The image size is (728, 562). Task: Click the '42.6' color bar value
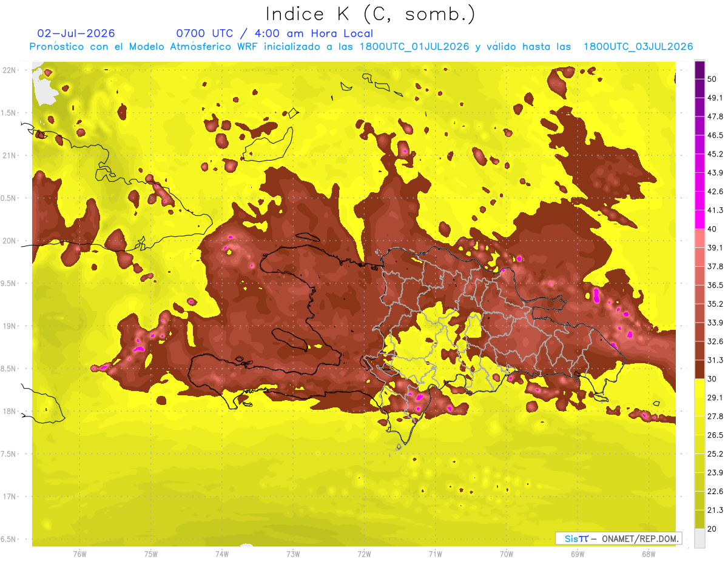(x=715, y=191)
